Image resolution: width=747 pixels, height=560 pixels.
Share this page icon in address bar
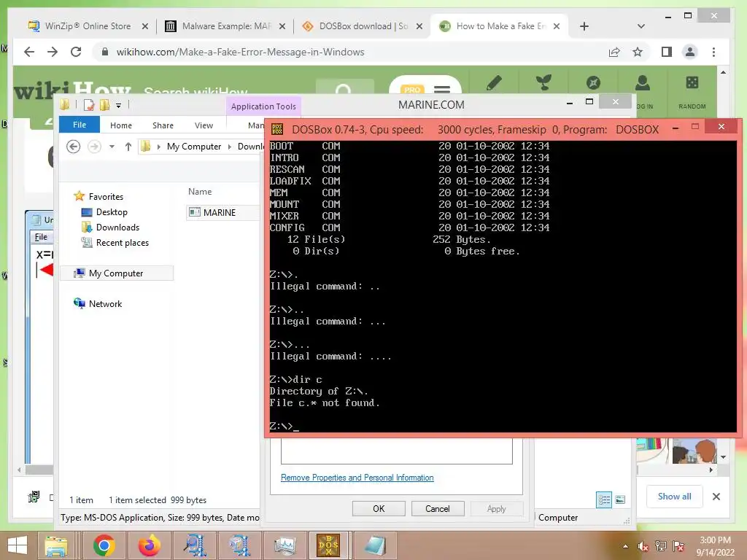[x=614, y=52]
